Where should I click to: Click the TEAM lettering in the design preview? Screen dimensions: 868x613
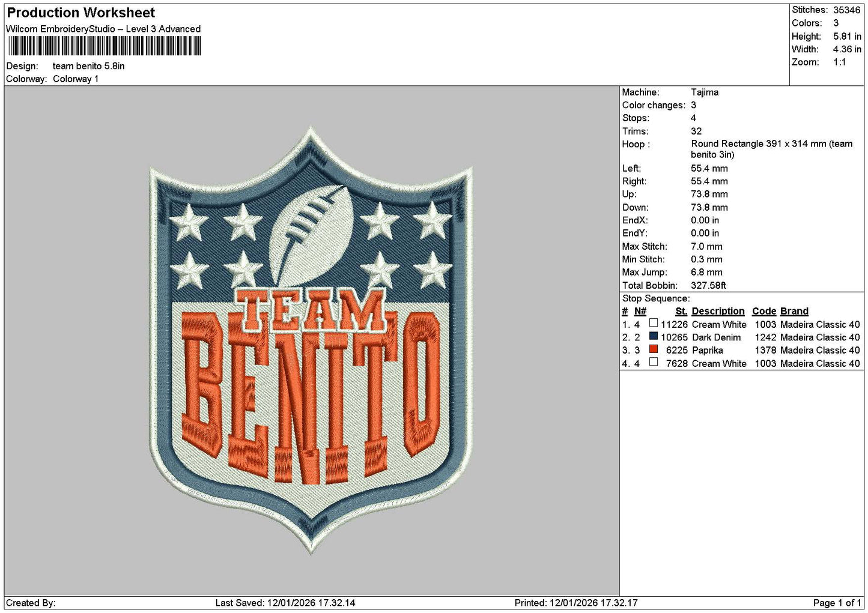311,310
